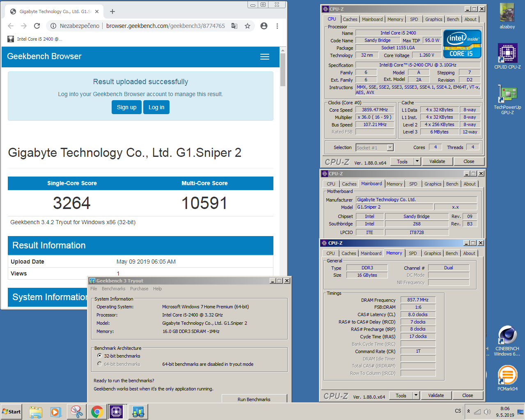Click the taskbar clock showing 8:06

coord(505,412)
